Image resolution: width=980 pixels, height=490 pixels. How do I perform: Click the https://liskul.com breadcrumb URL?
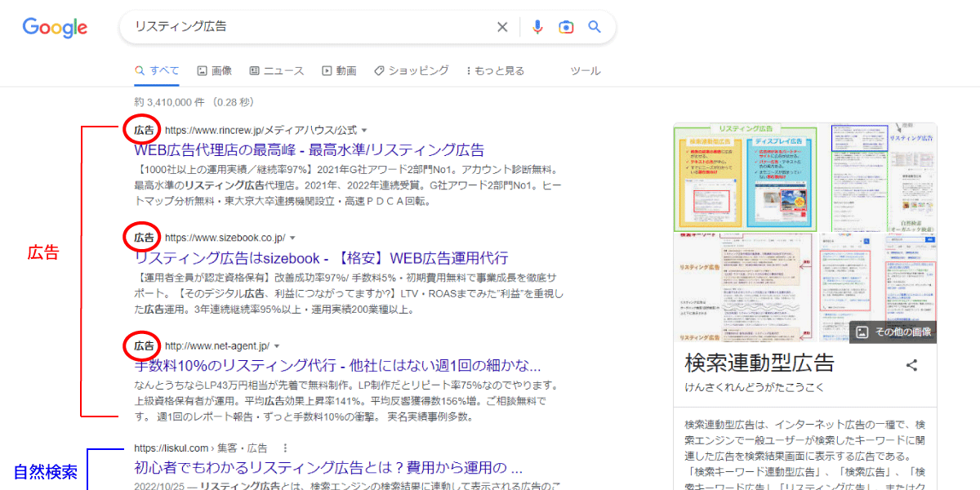(201, 448)
